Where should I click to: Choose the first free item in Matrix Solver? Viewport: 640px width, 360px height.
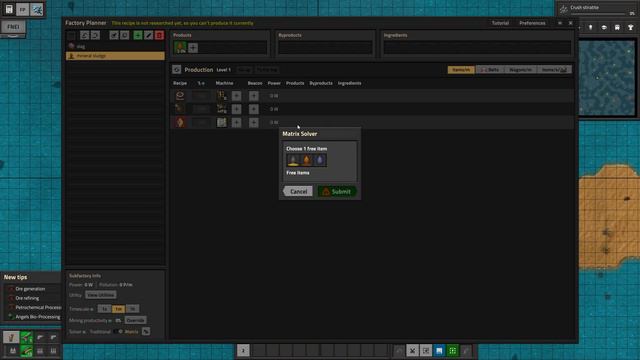click(x=293, y=160)
